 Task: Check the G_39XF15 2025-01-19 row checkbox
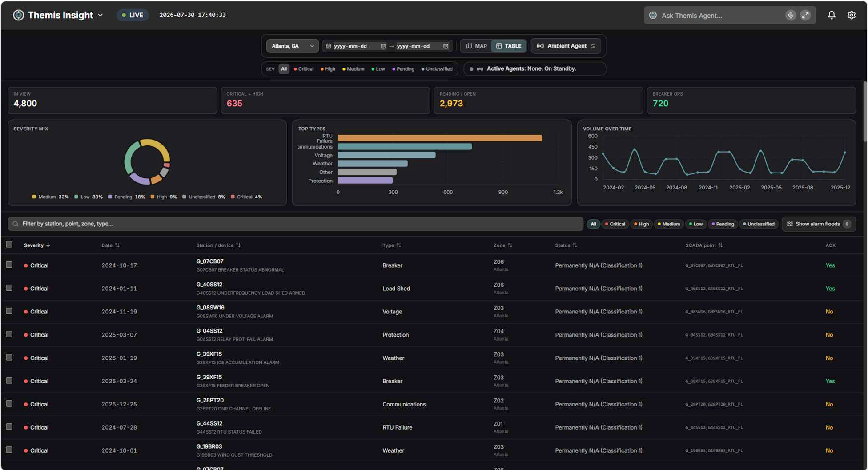point(9,357)
